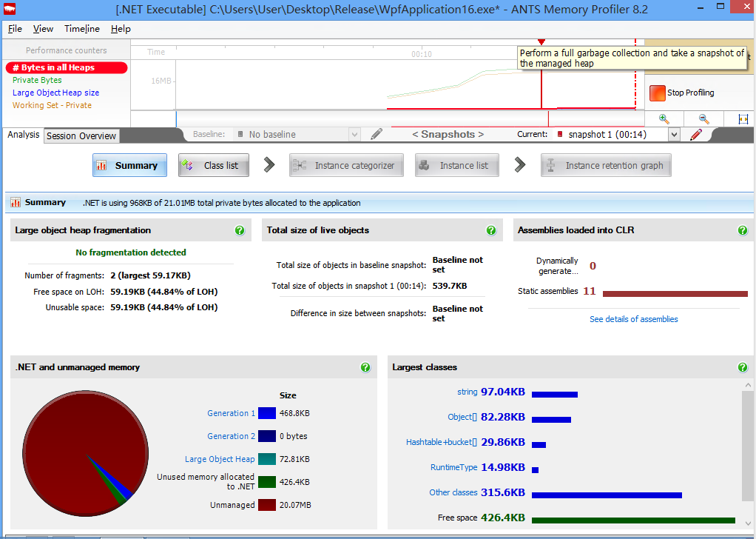This screenshot has height=539, width=756.
Task: Open help for Large object heap fragmentation
Action: (240, 230)
